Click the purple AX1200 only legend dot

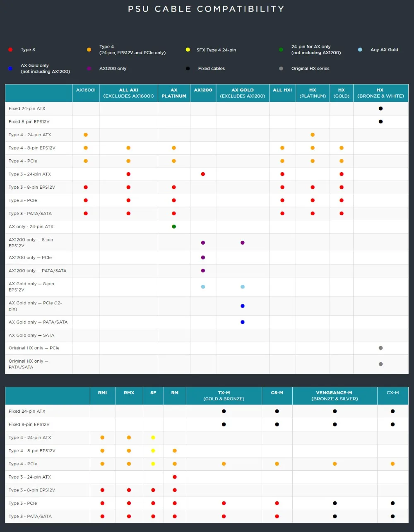pos(89,68)
